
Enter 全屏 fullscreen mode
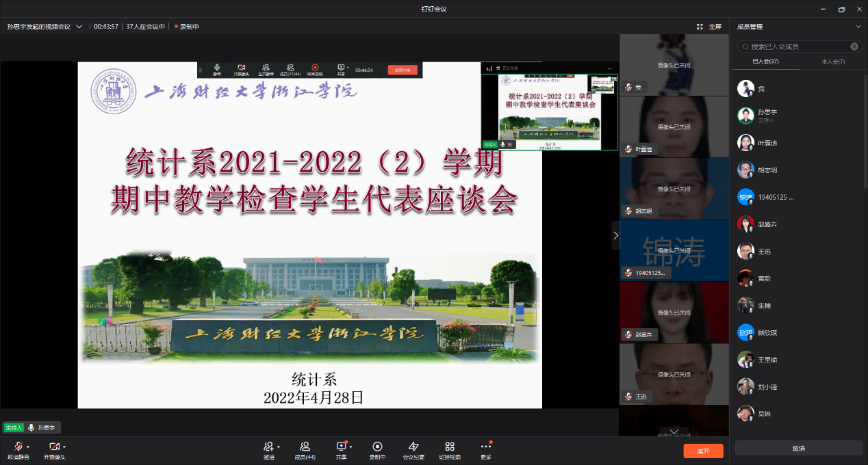coord(709,27)
